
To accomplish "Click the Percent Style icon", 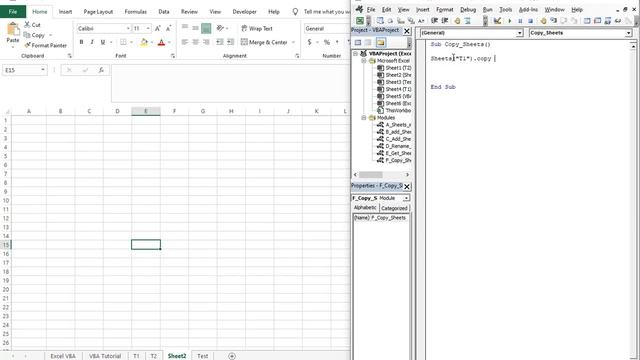I will tap(327, 42).
